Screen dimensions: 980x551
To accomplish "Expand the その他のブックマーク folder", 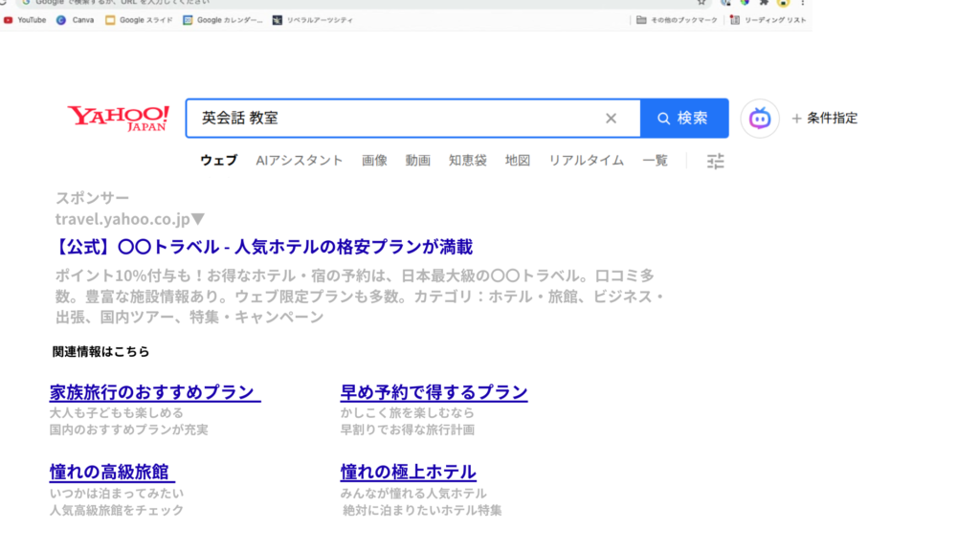I will coord(677,20).
